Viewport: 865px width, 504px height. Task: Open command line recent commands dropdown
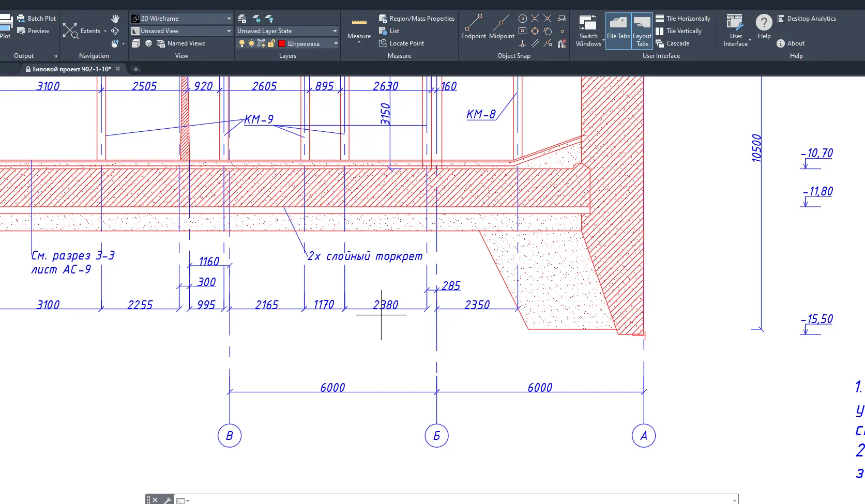pyautogui.click(x=187, y=500)
